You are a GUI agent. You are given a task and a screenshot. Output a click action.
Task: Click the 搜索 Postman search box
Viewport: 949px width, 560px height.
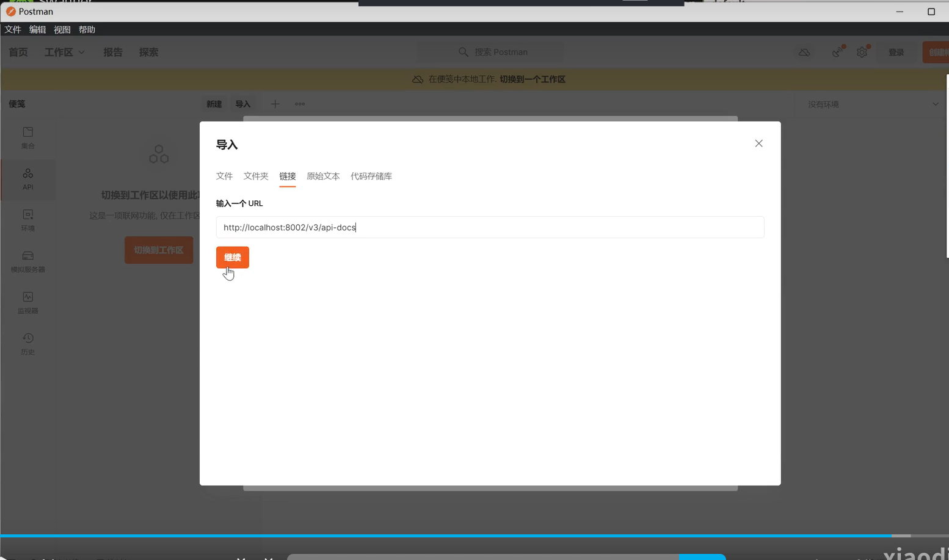click(490, 52)
